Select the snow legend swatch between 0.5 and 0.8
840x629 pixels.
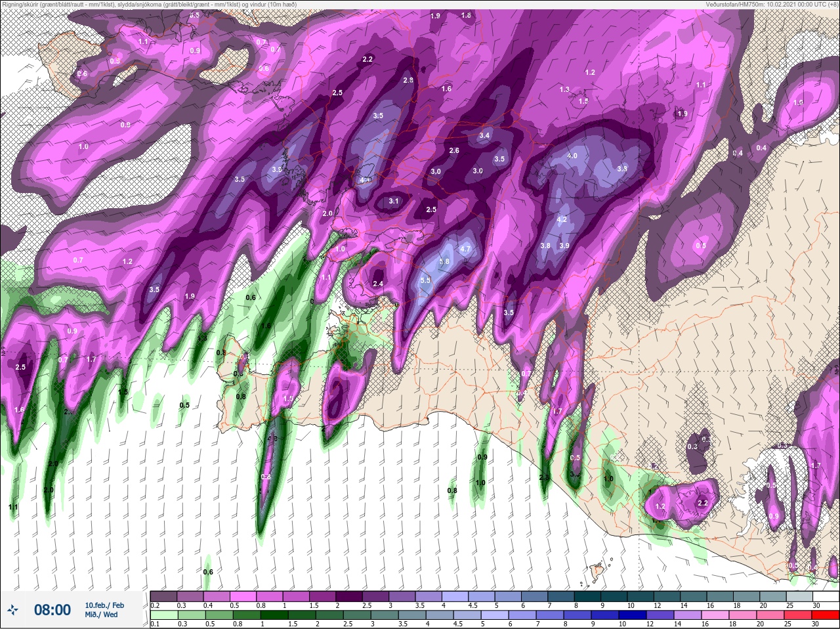[x=243, y=596]
